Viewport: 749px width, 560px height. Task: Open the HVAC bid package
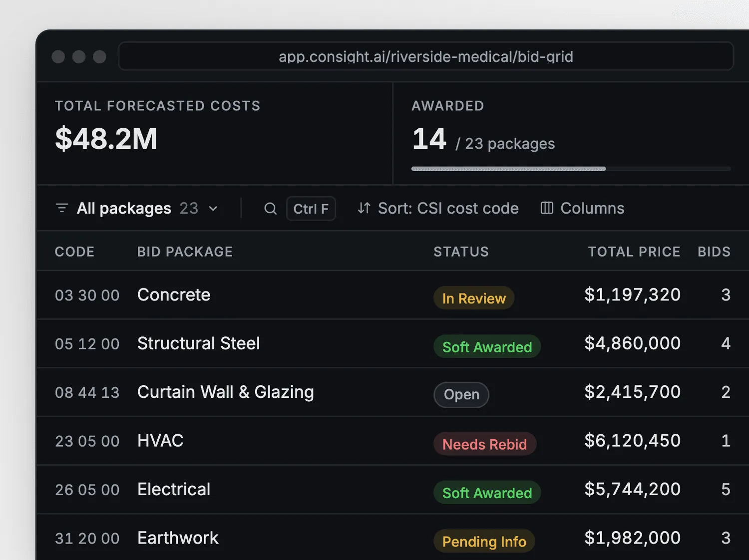click(160, 441)
